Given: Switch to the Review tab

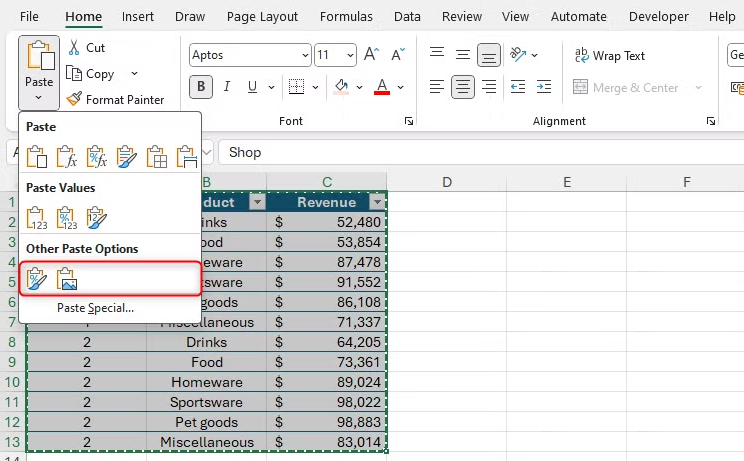Looking at the screenshot, I should 462,16.
